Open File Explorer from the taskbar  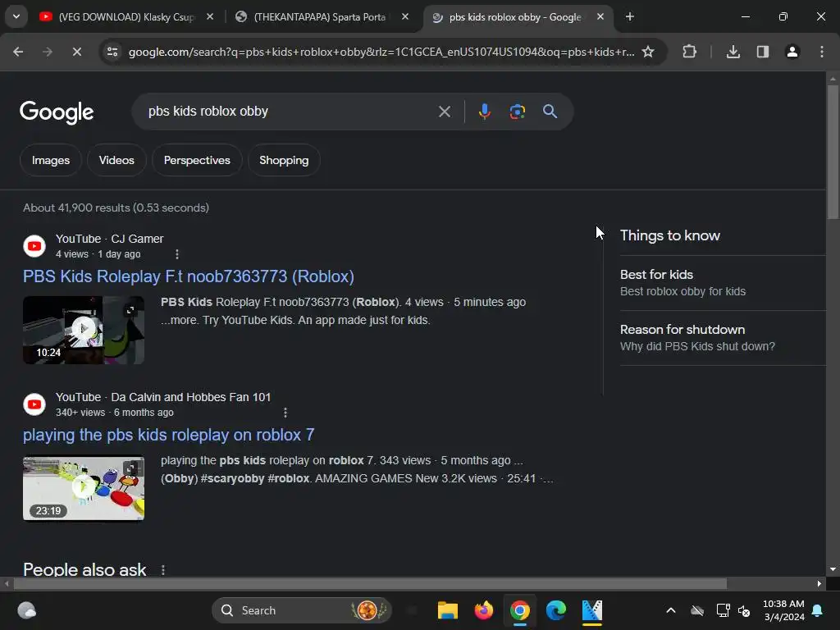[447, 610]
